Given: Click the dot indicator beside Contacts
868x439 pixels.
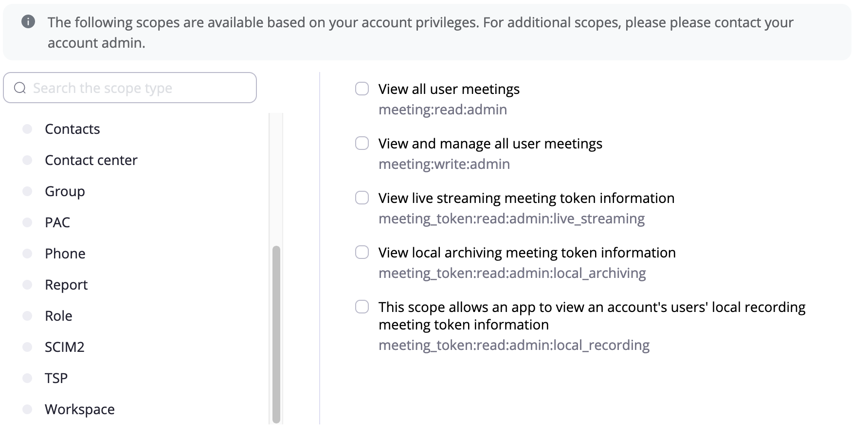Looking at the screenshot, I should tap(27, 129).
